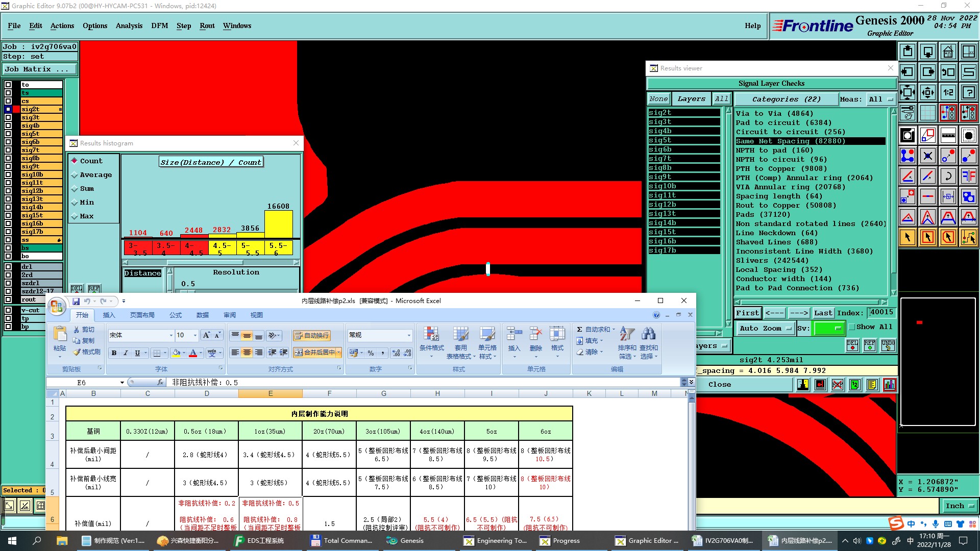The height and width of the screenshot is (551, 980).
Task: Select Slivers (242544) category in list
Action: coord(772,260)
